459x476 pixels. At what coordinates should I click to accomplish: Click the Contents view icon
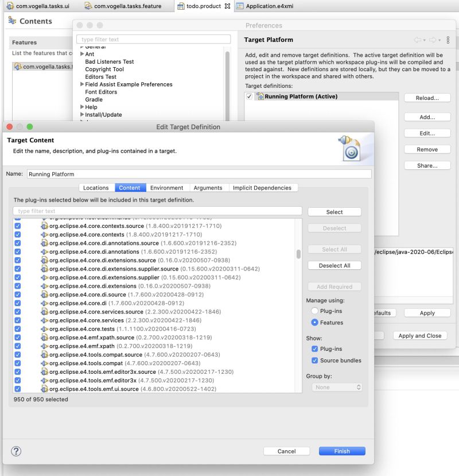[x=13, y=21]
